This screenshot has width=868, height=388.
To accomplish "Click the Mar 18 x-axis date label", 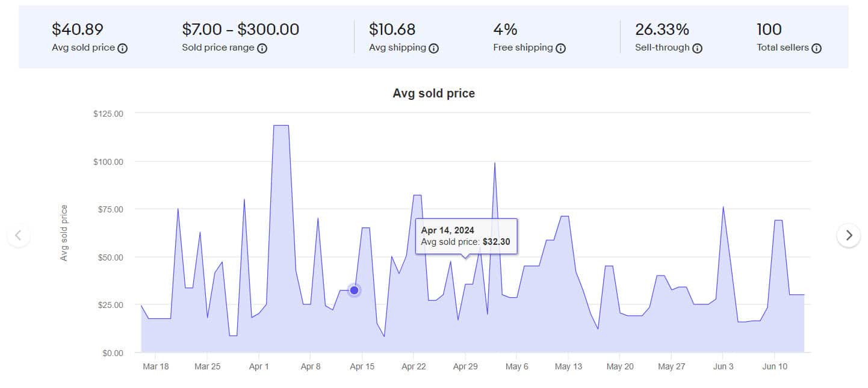I will [x=156, y=366].
